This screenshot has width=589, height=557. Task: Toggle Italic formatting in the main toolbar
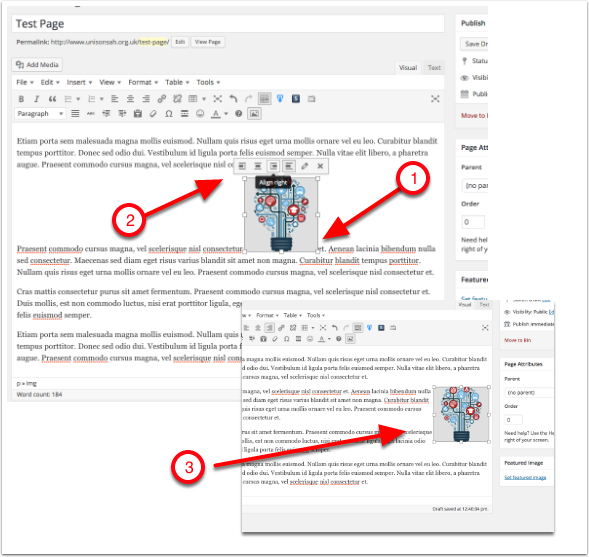point(36,99)
